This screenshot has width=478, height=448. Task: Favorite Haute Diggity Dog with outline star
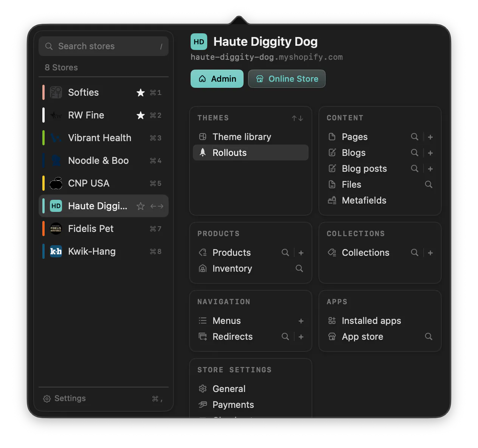point(141,206)
